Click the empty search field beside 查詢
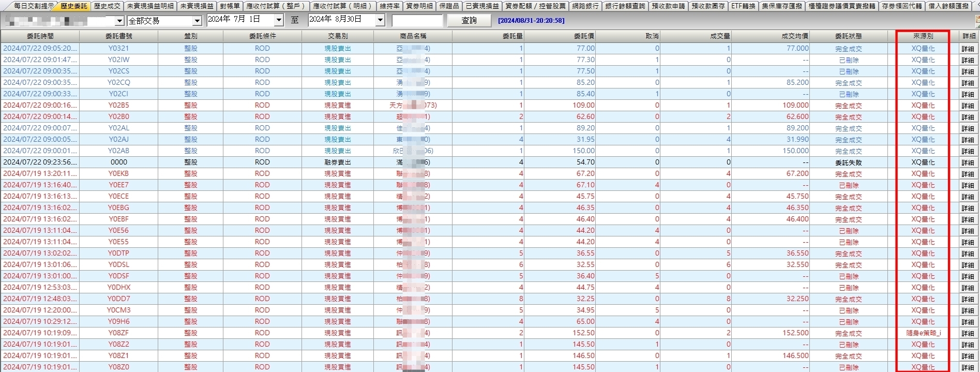The height and width of the screenshot is (372, 980). pos(417,21)
